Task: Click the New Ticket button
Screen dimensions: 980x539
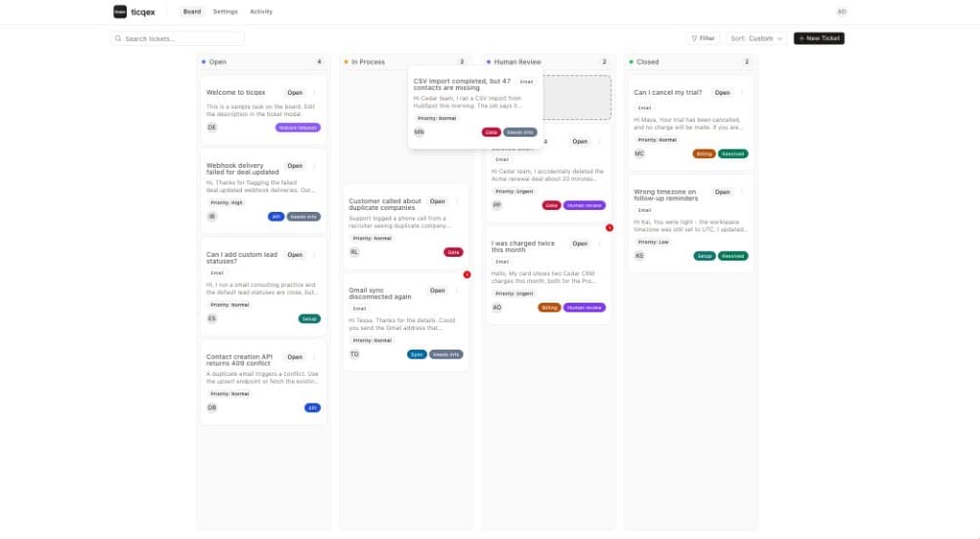Action: click(819, 38)
